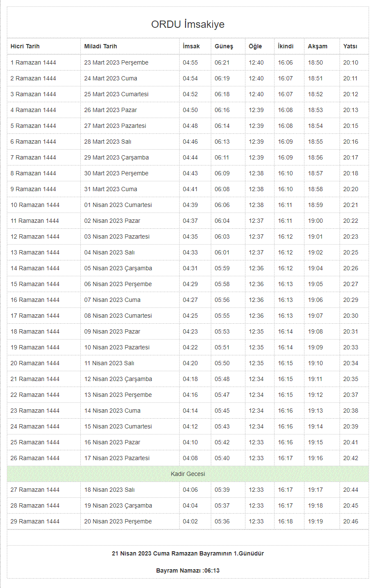Select the "Bayram Namazı :06:13" text

click(188, 570)
